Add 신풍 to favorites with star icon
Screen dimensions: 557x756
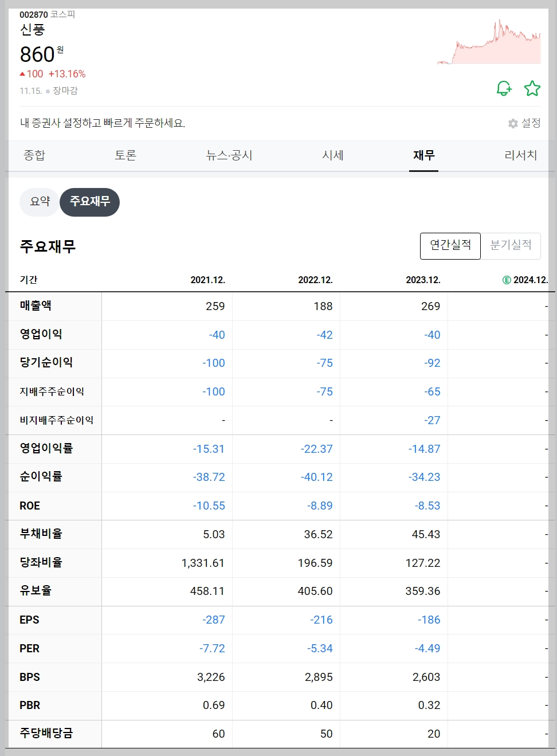click(x=532, y=88)
